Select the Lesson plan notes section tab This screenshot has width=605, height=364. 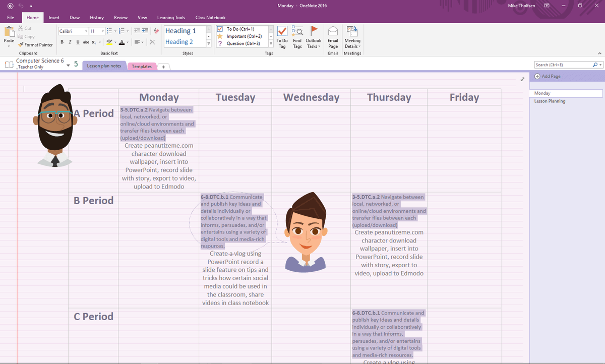pyautogui.click(x=104, y=66)
